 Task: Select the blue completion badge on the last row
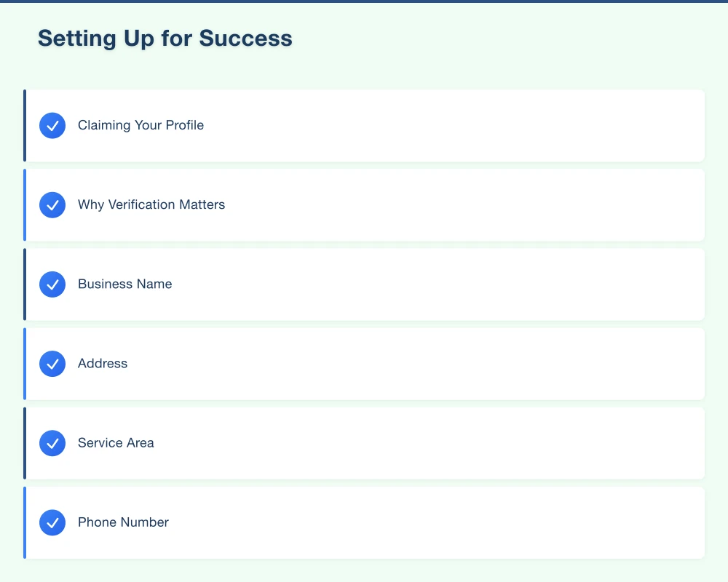point(52,522)
